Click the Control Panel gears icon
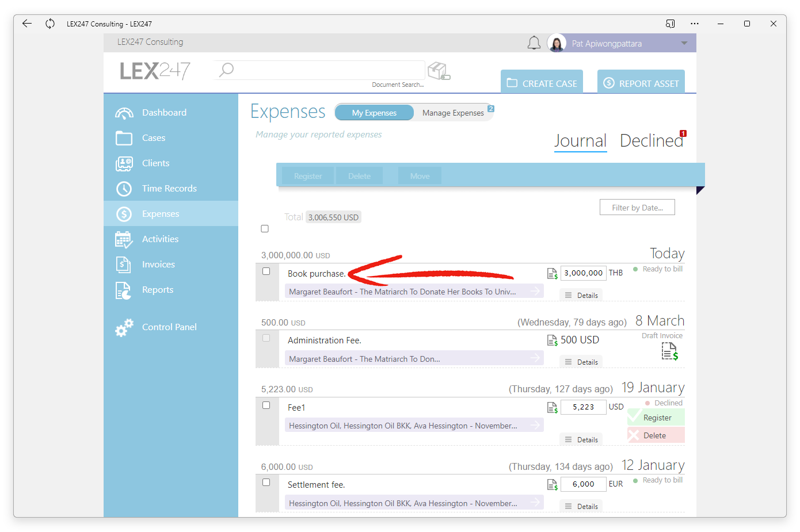The height and width of the screenshot is (532, 800). point(124,327)
